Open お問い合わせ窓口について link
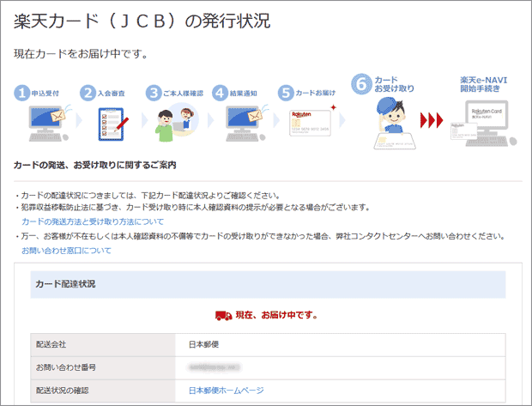 pos(67,251)
